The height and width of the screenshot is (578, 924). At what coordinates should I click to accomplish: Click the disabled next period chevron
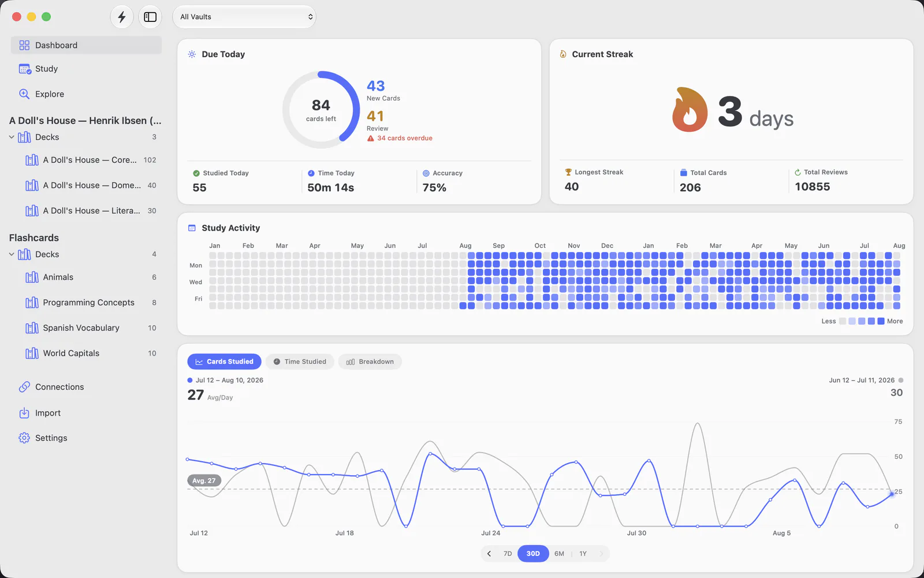click(601, 554)
